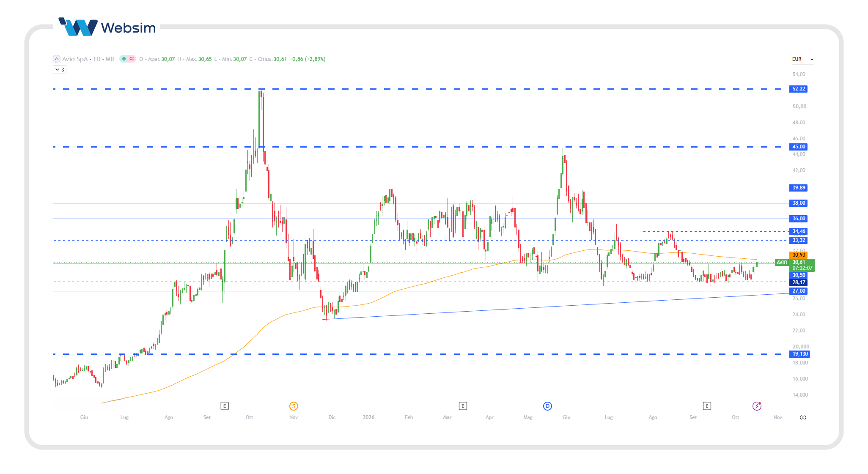Click the MIL exchange label in legend

tap(110, 59)
